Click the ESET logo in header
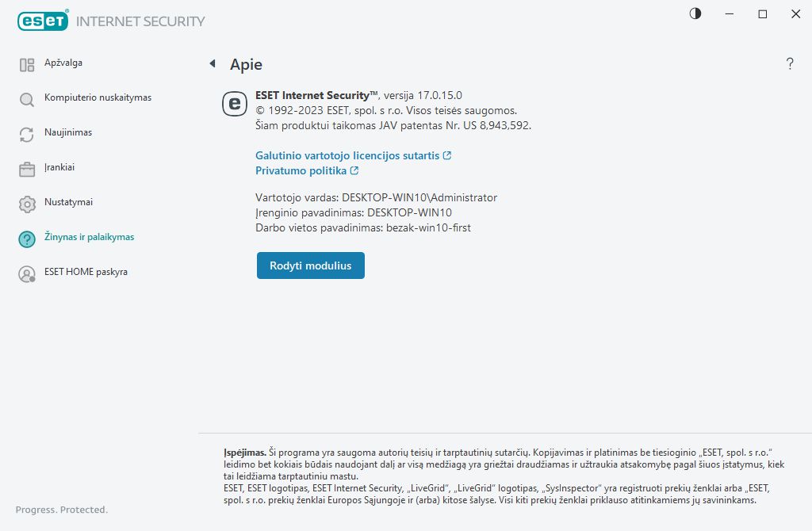This screenshot has width=812, height=531. coord(43,21)
